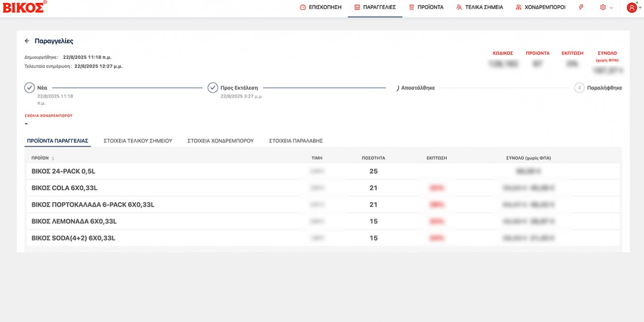Image resolution: width=644 pixels, height=322 pixels.
Task: Open the ΠΑΡΑΓΓΕΛΙΕΣ orders menu
Action: point(375,7)
